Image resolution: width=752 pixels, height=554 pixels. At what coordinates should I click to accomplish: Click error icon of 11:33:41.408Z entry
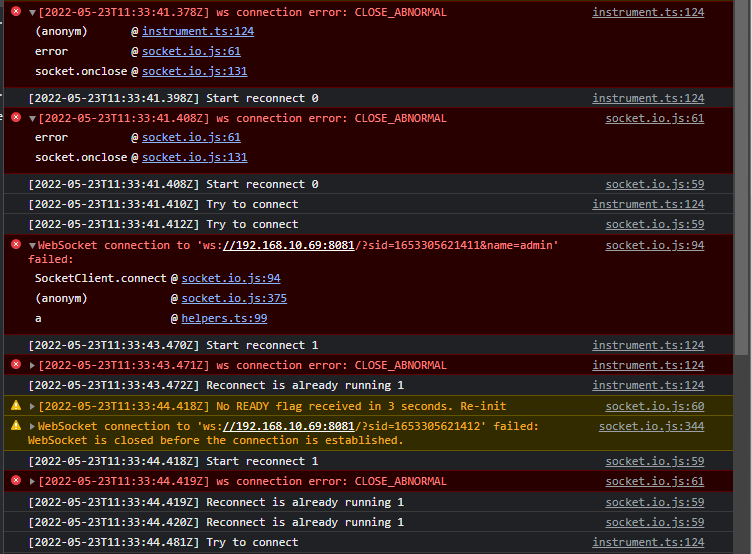click(16, 118)
